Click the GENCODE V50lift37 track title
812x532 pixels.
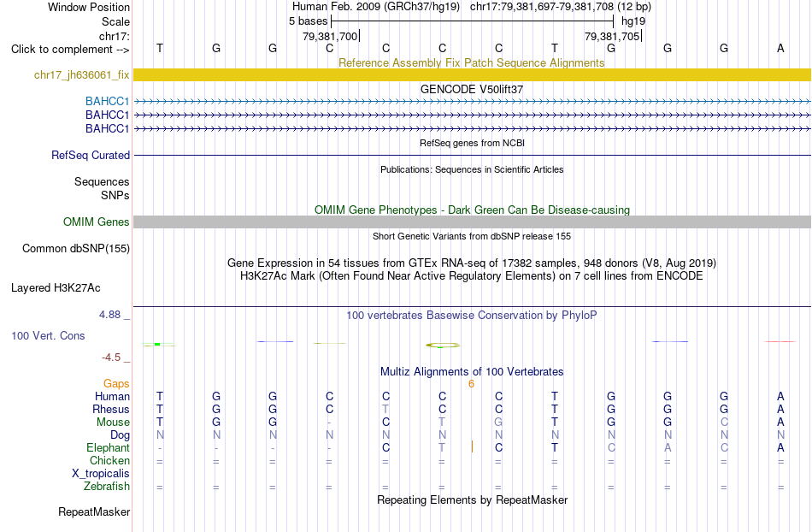click(471, 89)
